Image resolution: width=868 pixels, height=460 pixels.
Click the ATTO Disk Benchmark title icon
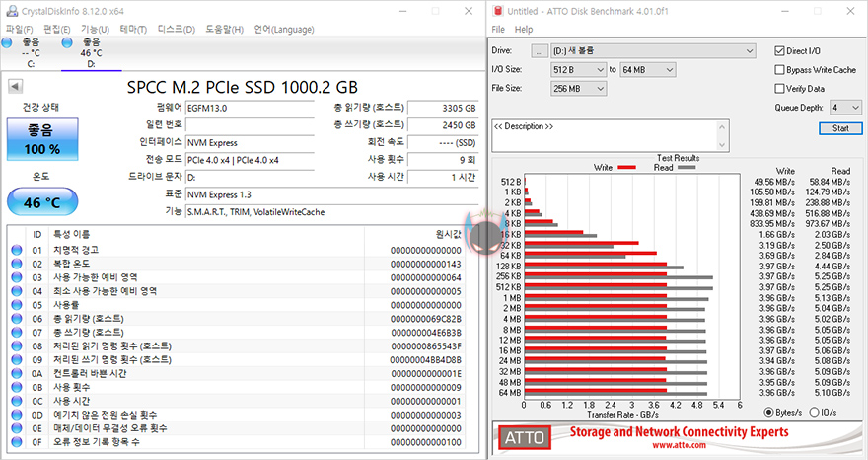tap(498, 11)
